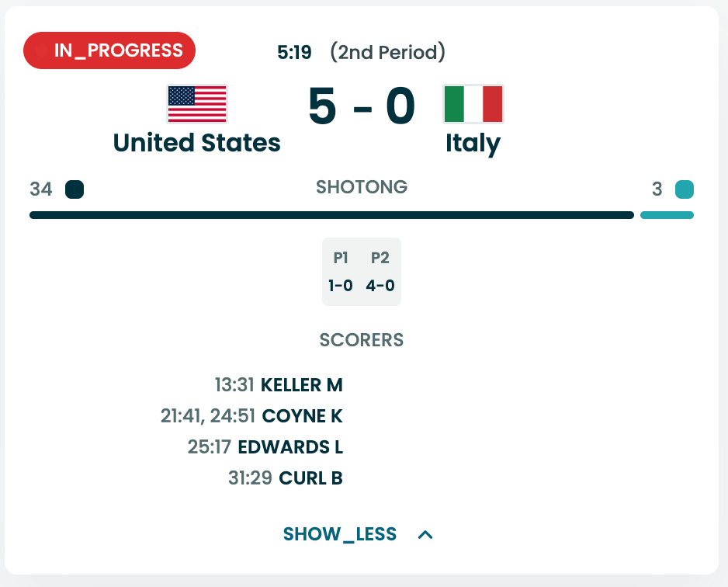Click the red IN_PROGRESS status badge
Screen dimensions: 728x587
pyautogui.click(x=109, y=51)
